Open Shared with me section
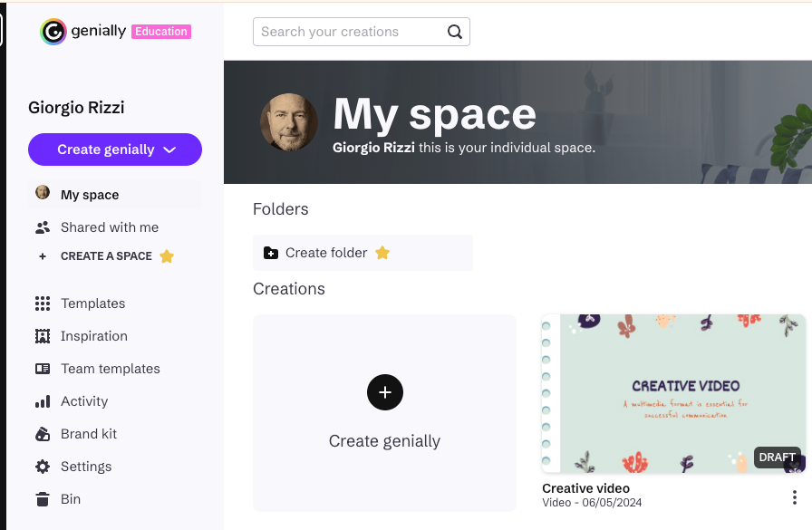 coord(109,227)
